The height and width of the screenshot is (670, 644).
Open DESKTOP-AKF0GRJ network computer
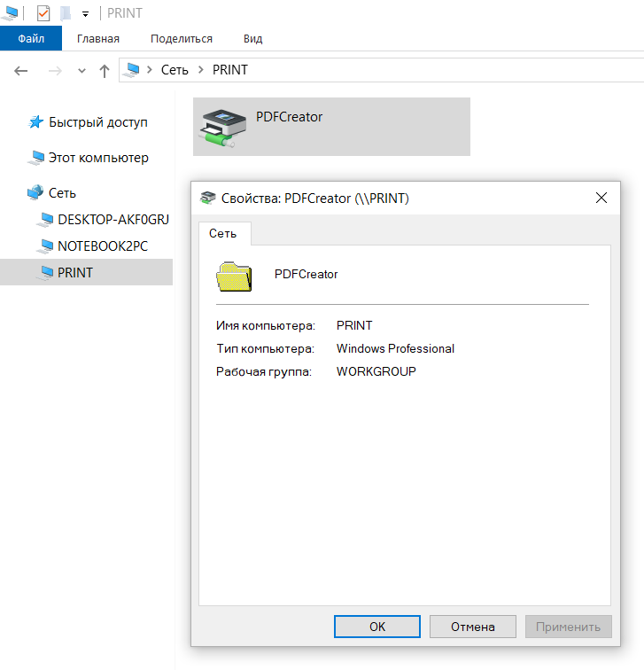(113, 220)
